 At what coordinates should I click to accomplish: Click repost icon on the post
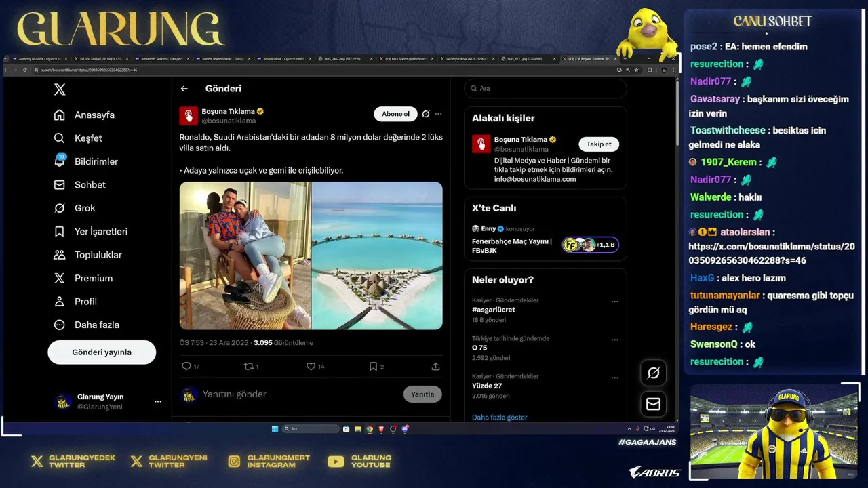[x=249, y=366]
